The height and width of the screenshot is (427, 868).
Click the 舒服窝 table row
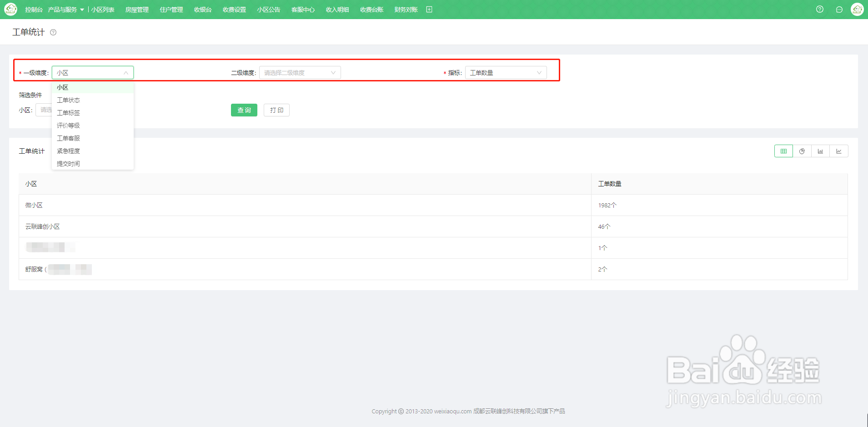coord(433,269)
